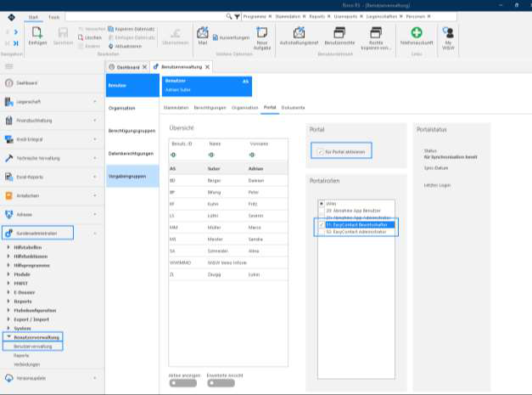This screenshot has height=395, width=532.
Task: Jump to last record navigation arrow
Action: (x=15, y=43)
